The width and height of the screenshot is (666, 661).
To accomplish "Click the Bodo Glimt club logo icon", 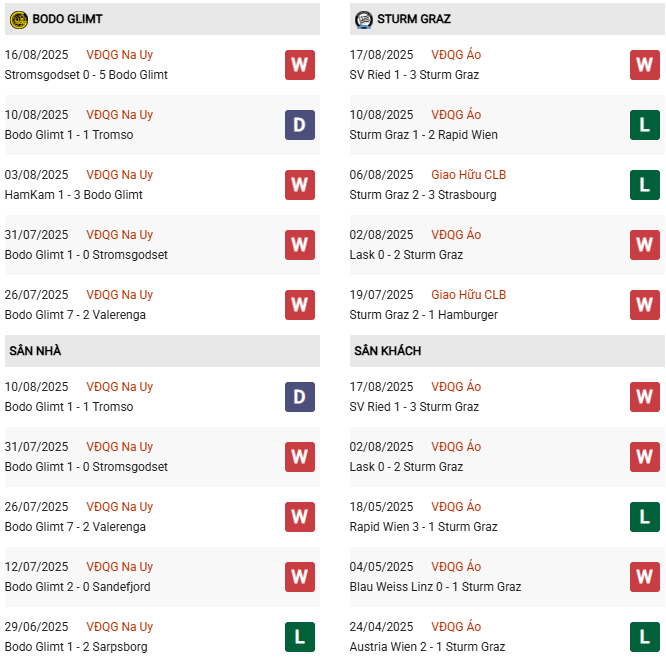I will (x=17, y=19).
